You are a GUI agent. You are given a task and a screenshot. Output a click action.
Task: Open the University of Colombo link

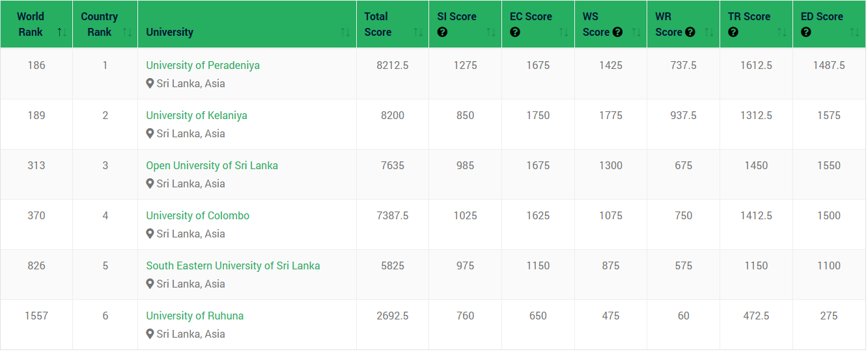[197, 215]
